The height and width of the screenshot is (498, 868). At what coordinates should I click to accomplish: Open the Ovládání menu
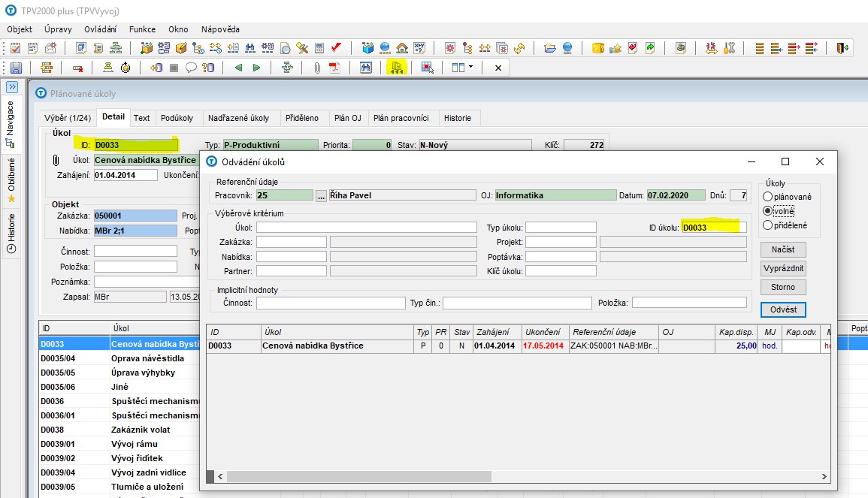tap(100, 29)
